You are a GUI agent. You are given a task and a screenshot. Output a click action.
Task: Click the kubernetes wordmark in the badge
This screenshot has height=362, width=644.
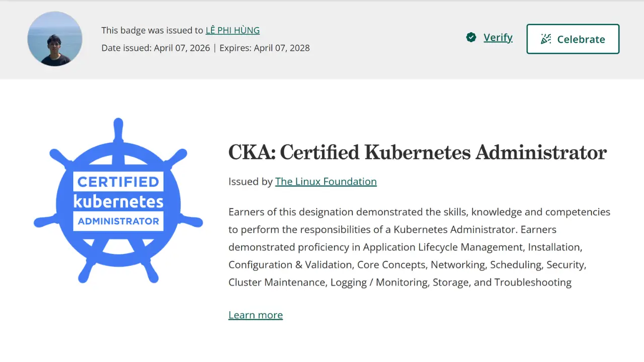(x=118, y=202)
